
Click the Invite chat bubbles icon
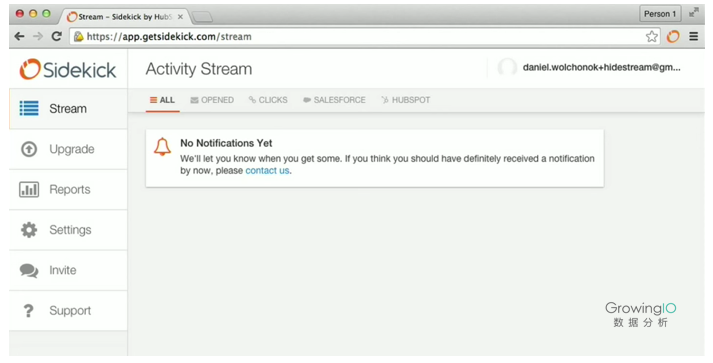[29, 270]
